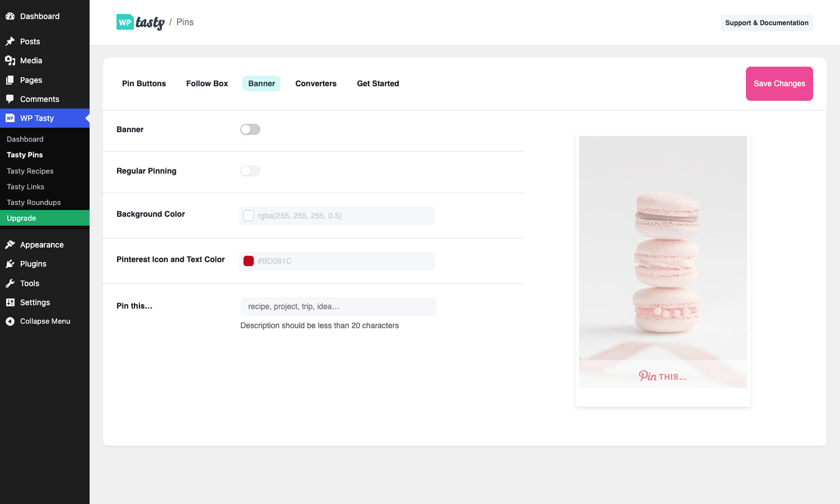Viewport: 840px width, 504px height.
Task: Click the 'Regular Pinning' label
Action: point(147,171)
